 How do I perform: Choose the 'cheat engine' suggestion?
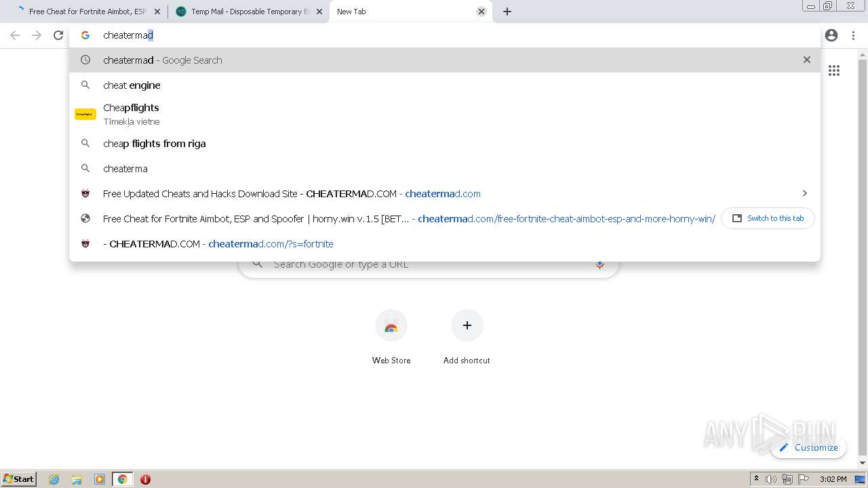445,85
